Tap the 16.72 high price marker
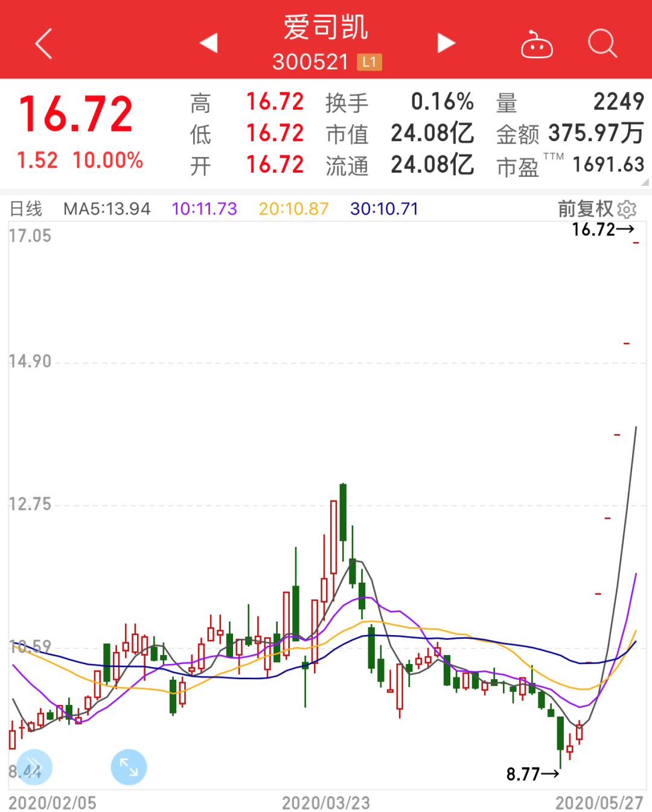 [602, 229]
